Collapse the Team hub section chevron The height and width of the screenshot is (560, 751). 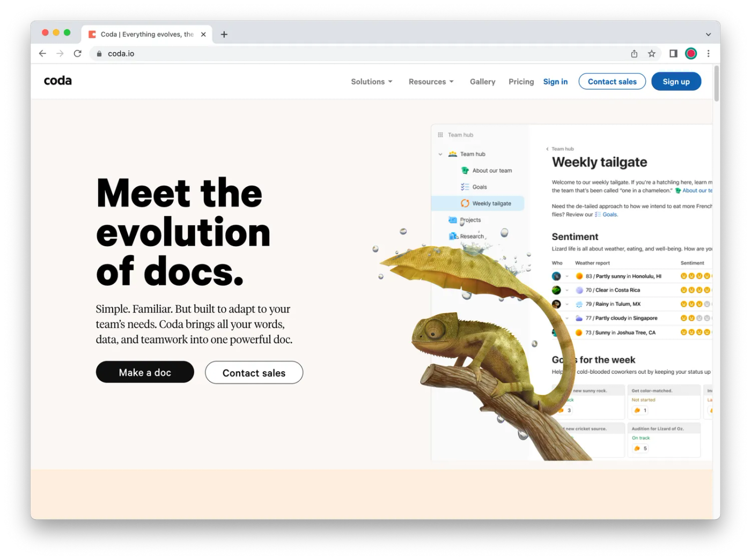pyautogui.click(x=440, y=154)
